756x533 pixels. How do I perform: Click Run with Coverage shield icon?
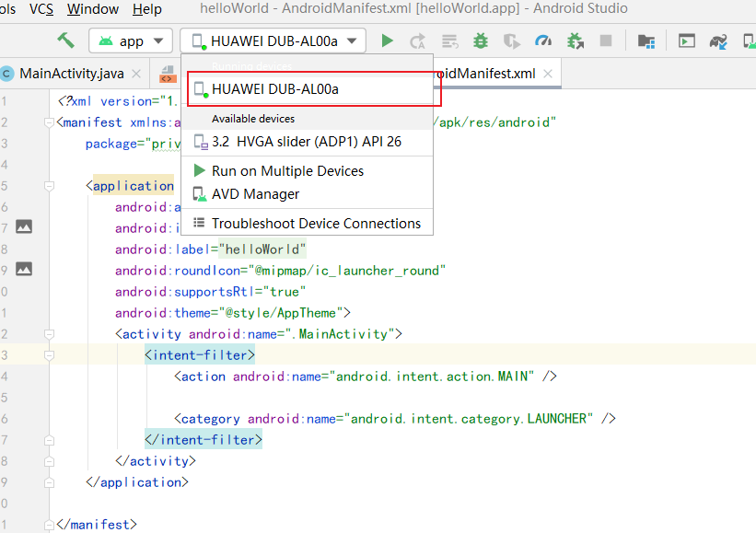(x=512, y=41)
